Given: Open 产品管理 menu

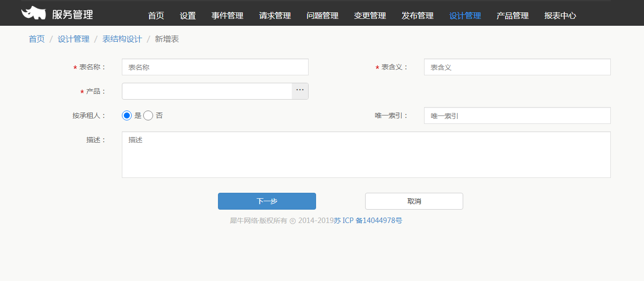Looking at the screenshot, I should (x=513, y=16).
